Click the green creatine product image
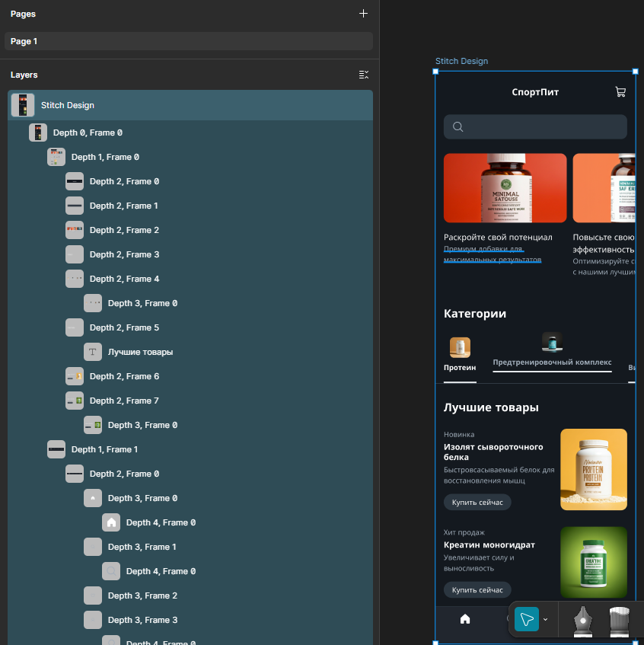Image resolution: width=644 pixels, height=645 pixels. coord(594,562)
